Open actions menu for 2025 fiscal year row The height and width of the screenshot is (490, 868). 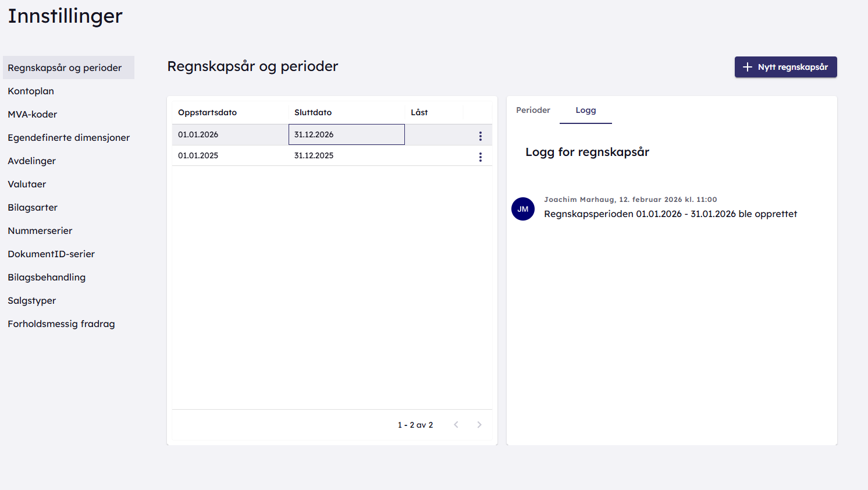point(480,157)
